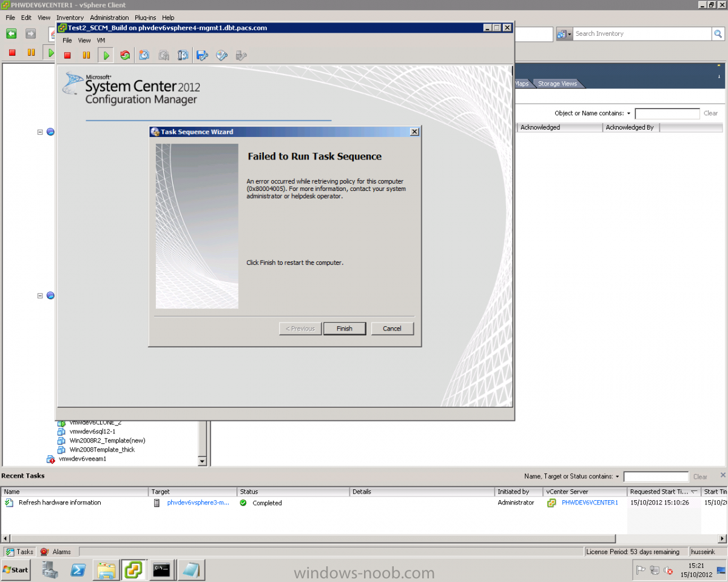Click the Search Inventory field
Image resolution: width=728 pixels, height=582 pixels.
(642, 34)
